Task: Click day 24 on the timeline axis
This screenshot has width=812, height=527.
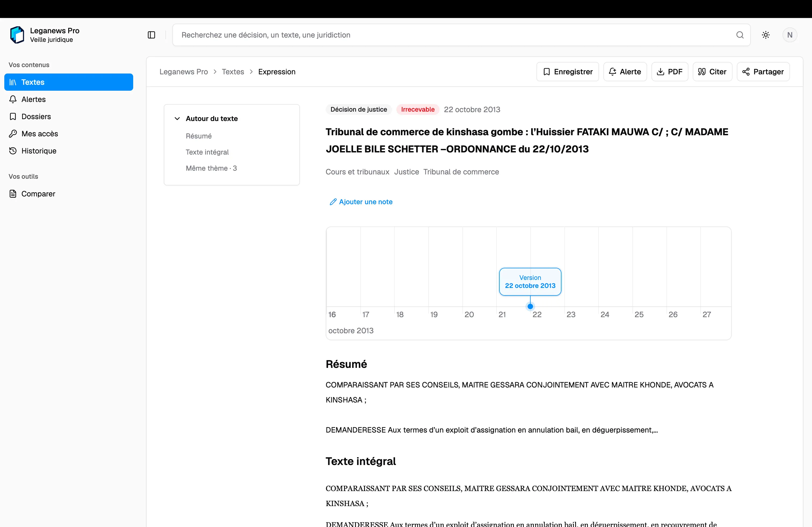Action: click(604, 314)
